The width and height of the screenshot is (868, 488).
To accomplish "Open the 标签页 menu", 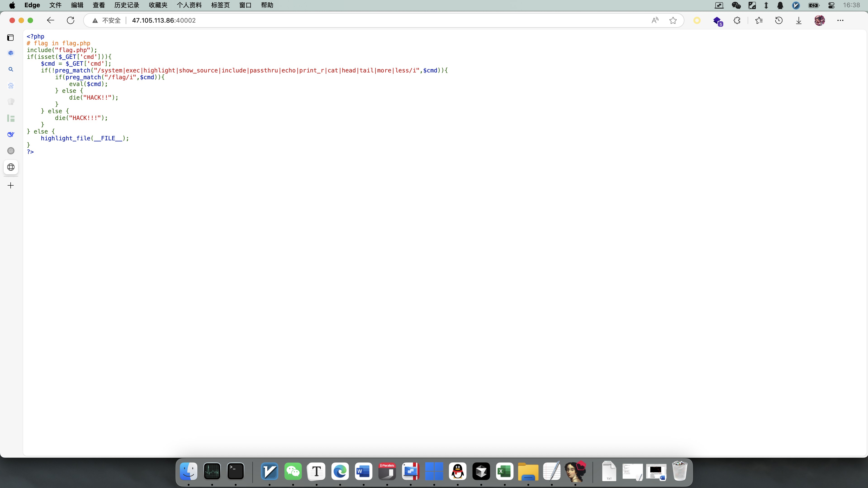I will [x=220, y=5].
